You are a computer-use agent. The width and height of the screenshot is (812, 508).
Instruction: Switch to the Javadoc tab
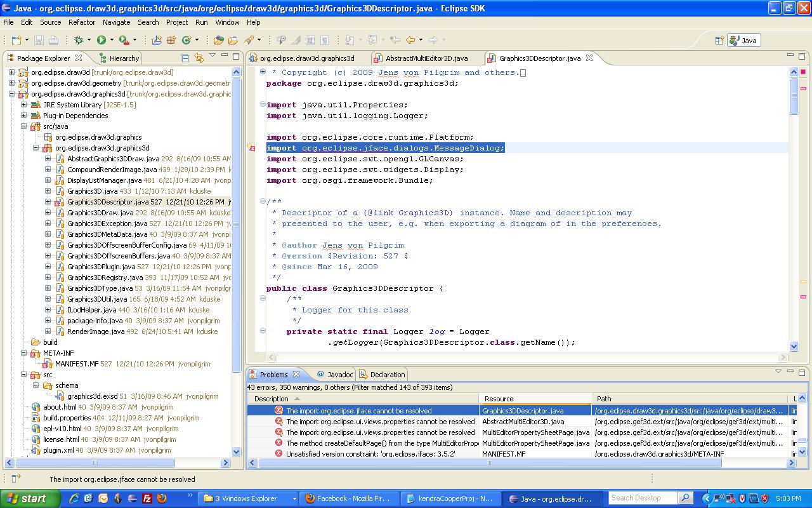pos(334,375)
